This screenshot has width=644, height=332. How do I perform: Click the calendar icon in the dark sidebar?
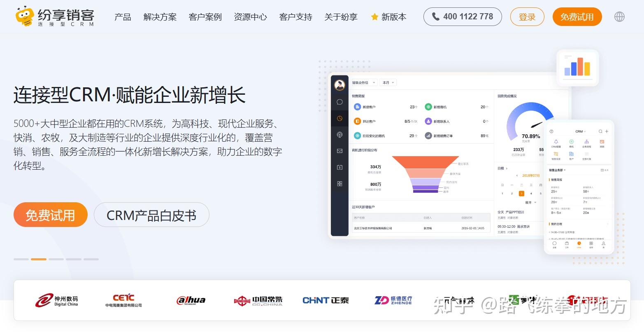[339, 167]
